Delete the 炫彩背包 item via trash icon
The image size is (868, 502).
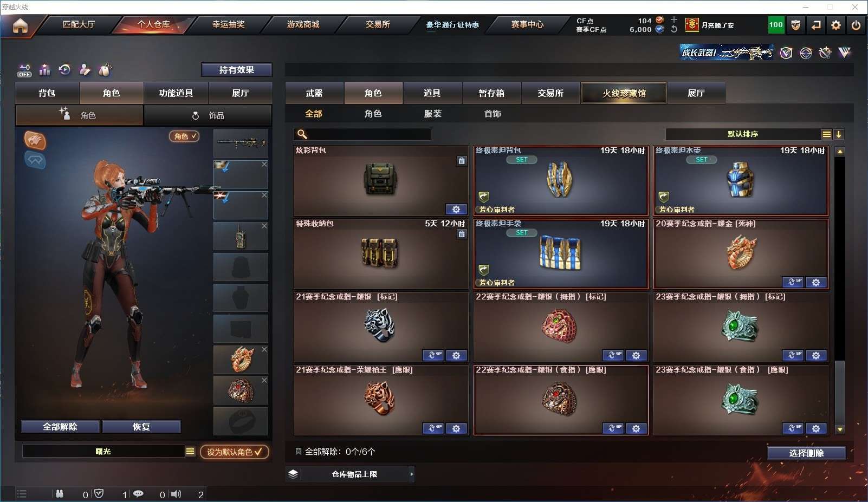462,161
